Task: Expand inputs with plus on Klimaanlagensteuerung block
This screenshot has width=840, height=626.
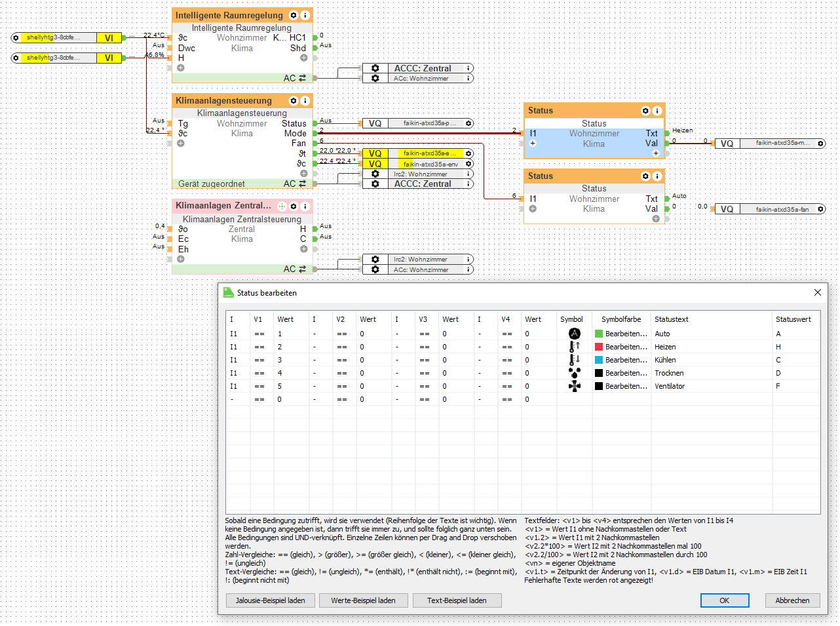Action: [x=181, y=143]
